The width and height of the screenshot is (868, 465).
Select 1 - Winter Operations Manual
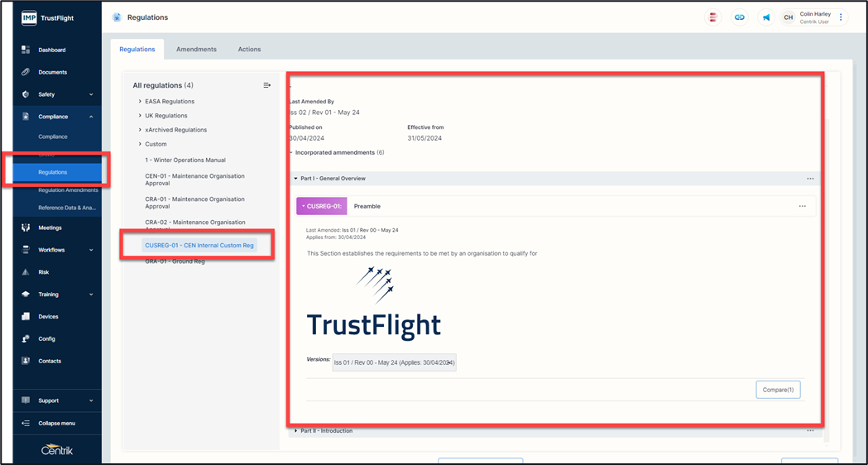click(185, 160)
